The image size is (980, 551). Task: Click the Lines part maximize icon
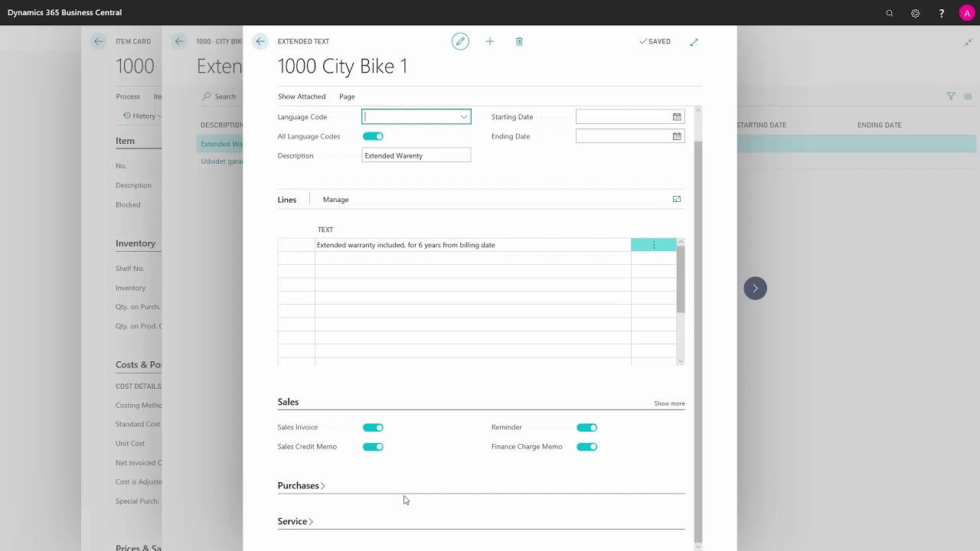(677, 199)
